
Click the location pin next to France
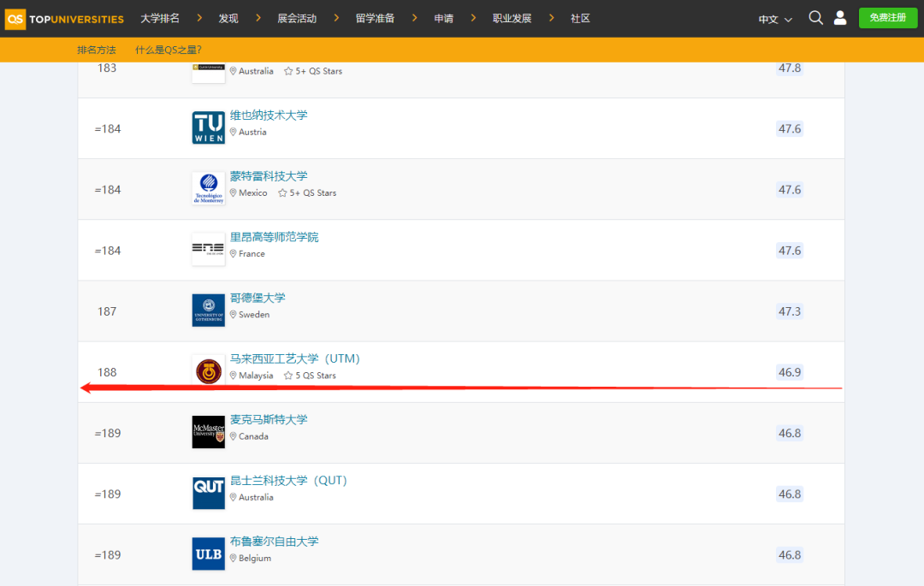coord(234,254)
